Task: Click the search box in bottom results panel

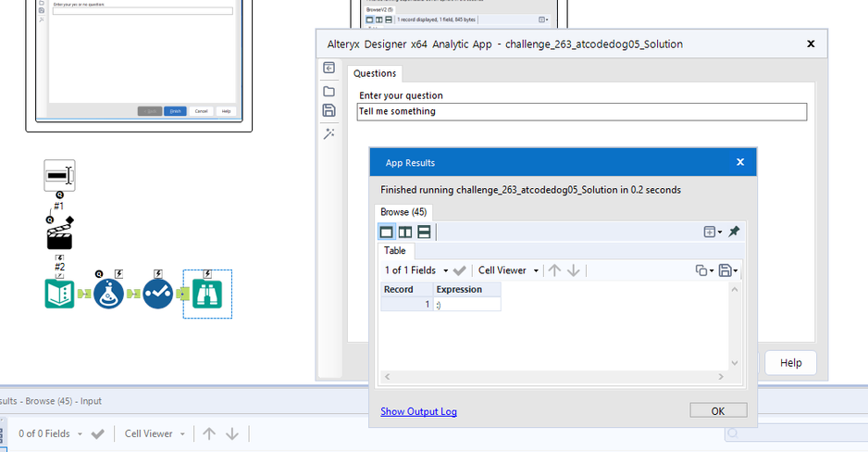Action: [797, 433]
